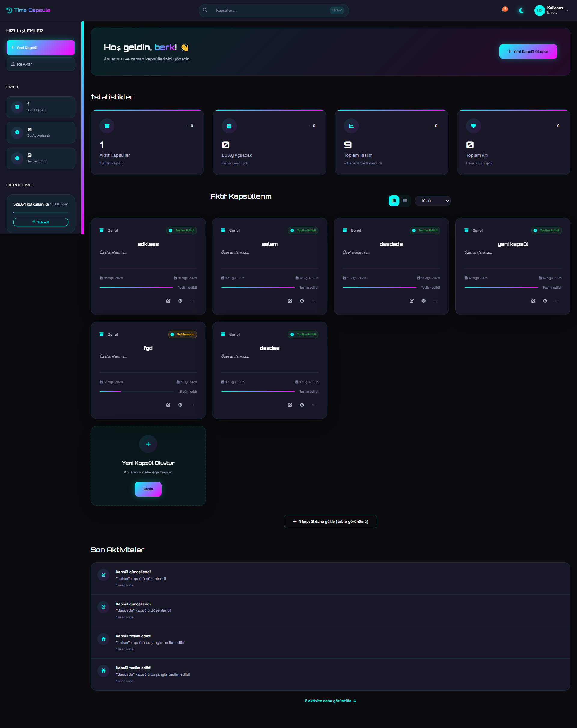Click the search magnifier icon
The width and height of the screenshot is (577, 728).
click(x=205, y=10)
